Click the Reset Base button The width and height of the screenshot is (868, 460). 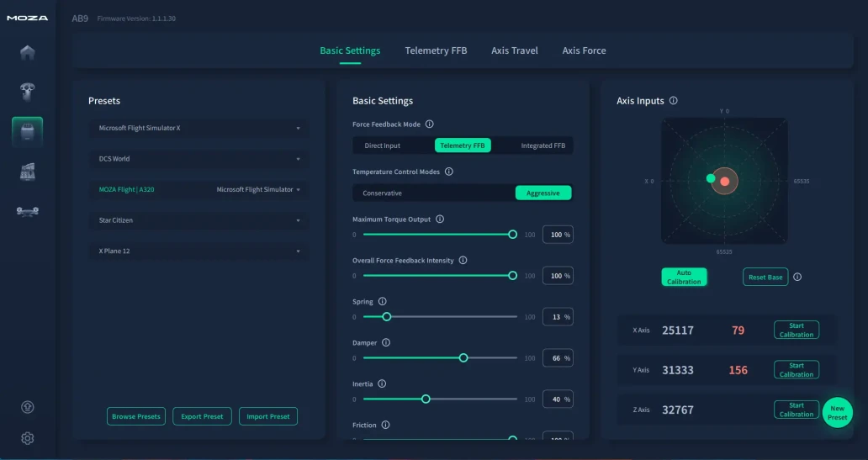pos(765,277)
